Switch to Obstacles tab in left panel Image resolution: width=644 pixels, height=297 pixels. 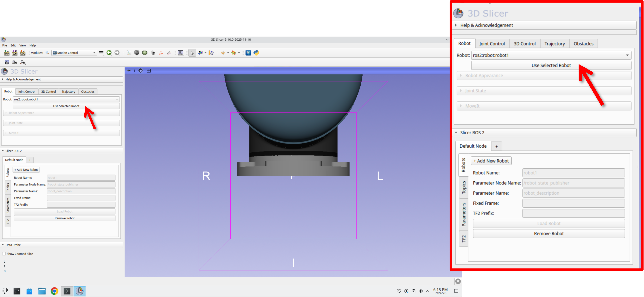88,92
